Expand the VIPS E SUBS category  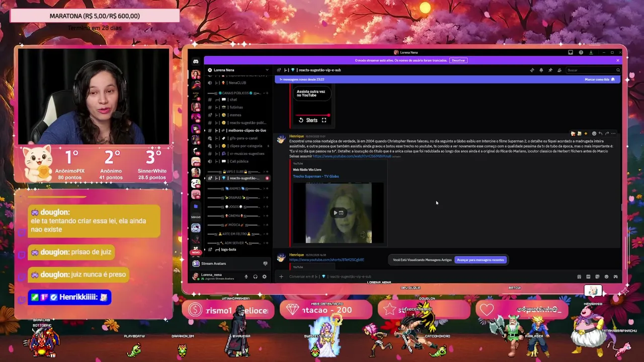coord(236,171)
